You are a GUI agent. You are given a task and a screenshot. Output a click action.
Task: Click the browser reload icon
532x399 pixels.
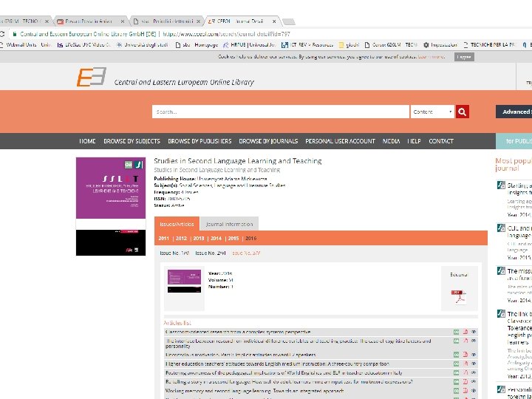1,34
